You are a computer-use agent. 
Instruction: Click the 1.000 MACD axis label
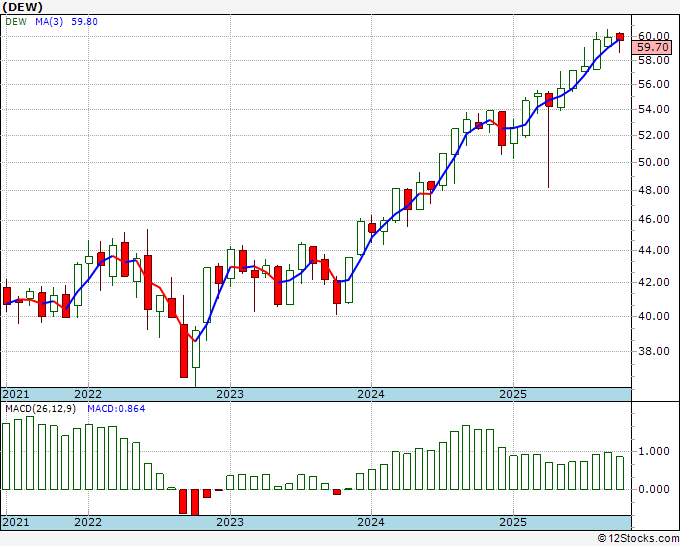pos(654,451)
